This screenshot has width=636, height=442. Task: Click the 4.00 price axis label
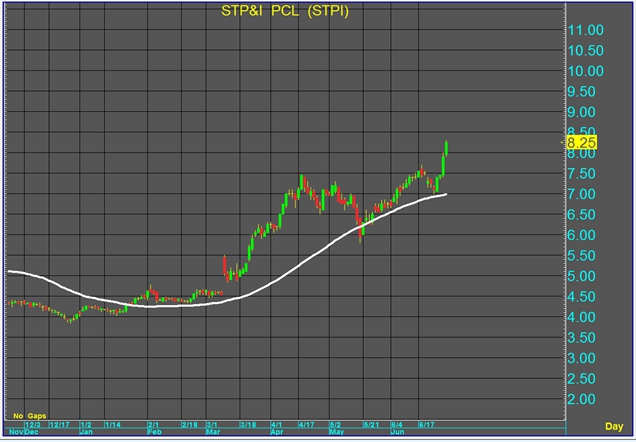click(581, 318)
